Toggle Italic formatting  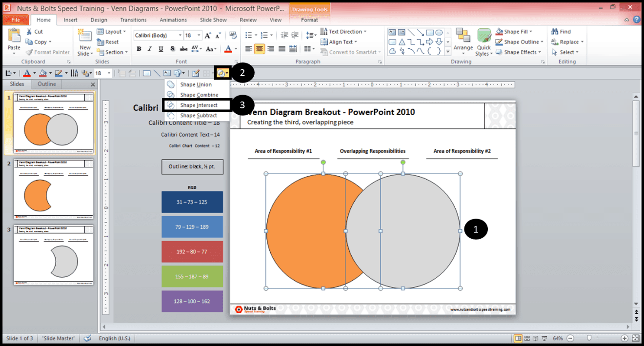[x=149, y=49]
